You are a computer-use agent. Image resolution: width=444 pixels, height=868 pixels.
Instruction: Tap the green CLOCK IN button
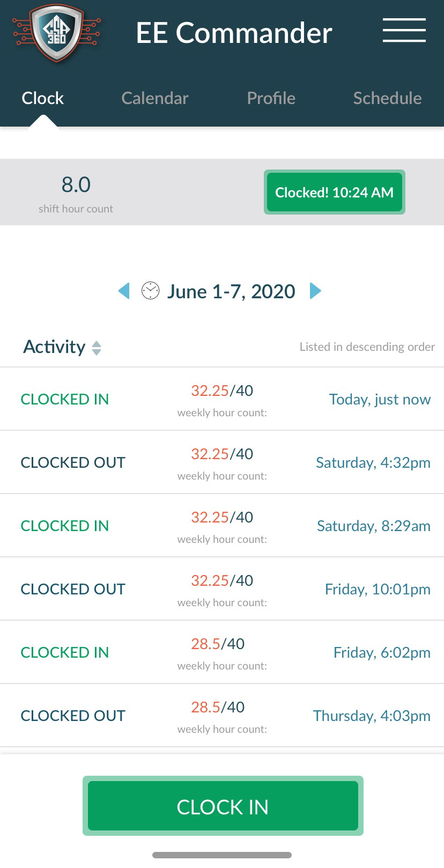pos(223,806)
